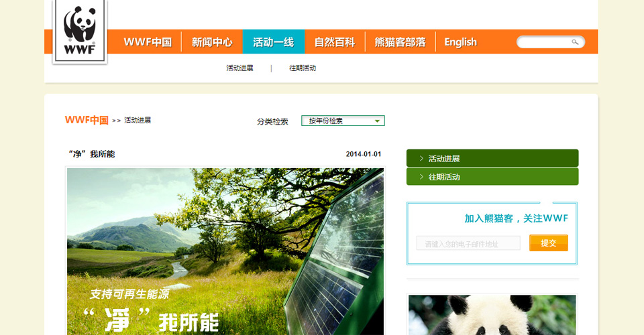Click the 分类检索 label
Image resolution: width=644 pixels, height=335 pixels.
273,121
